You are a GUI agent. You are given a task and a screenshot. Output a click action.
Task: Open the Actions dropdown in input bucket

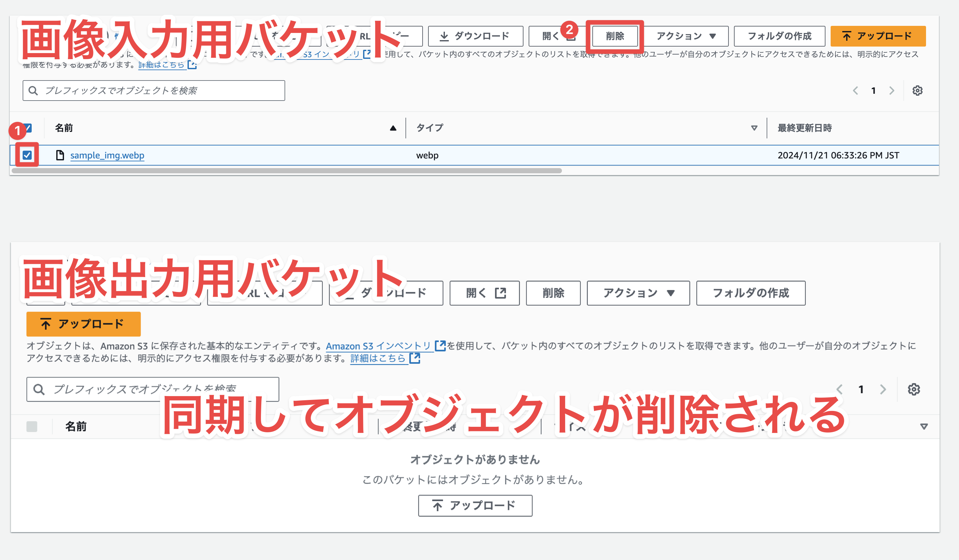coord(686,36)
